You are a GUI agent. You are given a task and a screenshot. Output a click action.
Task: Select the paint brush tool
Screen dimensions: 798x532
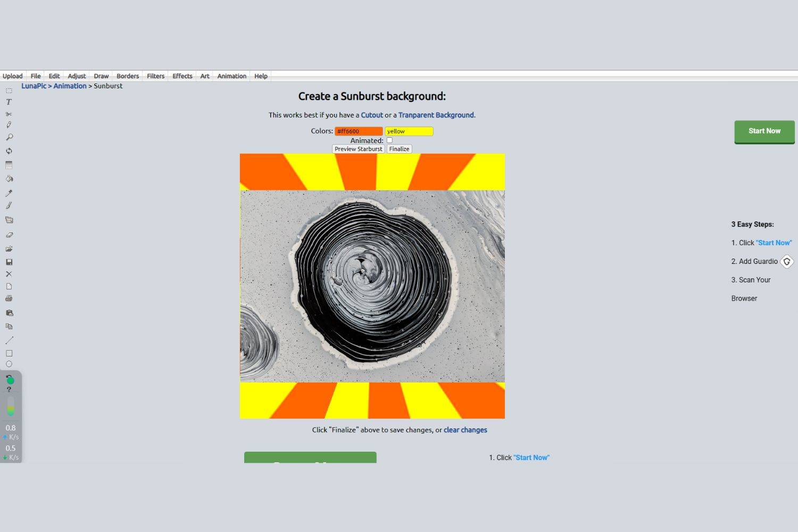9,205
